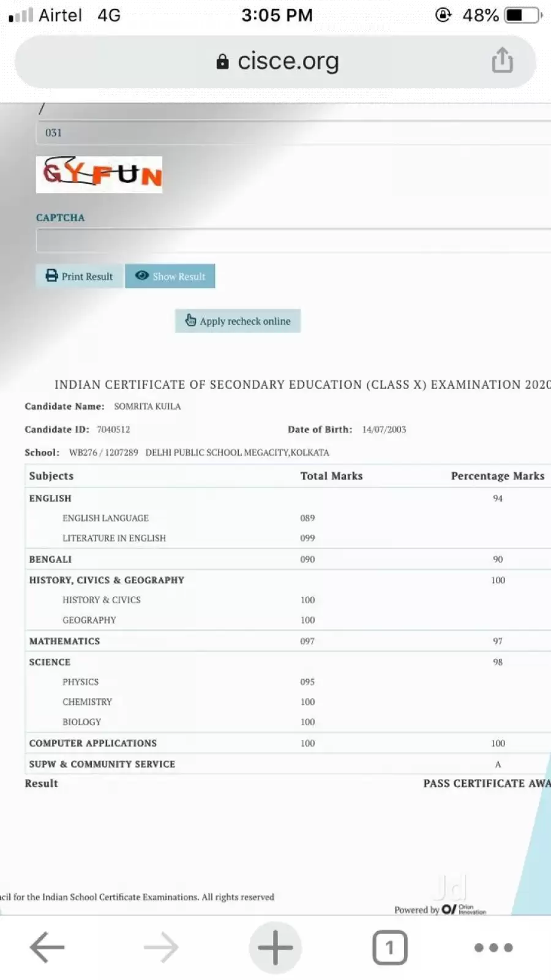Viewport: 551px width, 980px height.
Task: Focus the CAPTCHA input field
Action: coord(293,241)
